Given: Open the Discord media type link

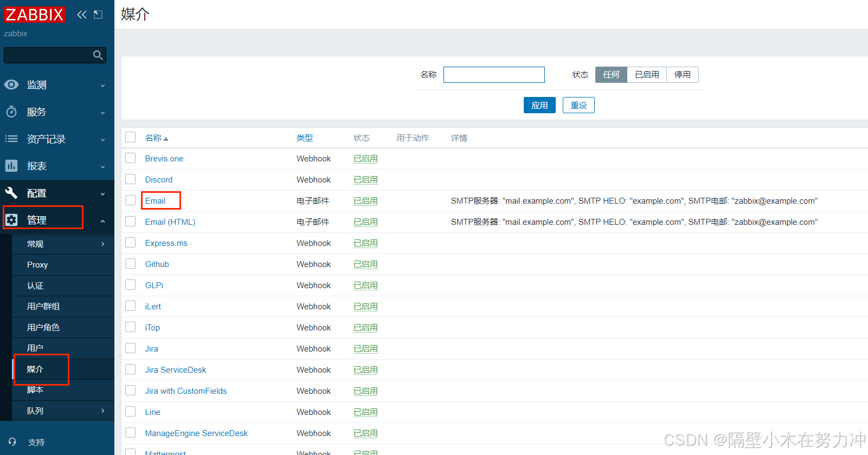Looking at the screenshot, I should pos(159,180).
